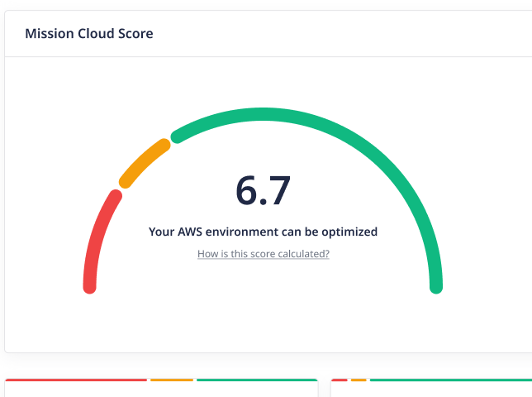This screenshot has height=397, width=532.
Task: Click the 'Mission Cloud Score' heading
Action: click(88, 34)
